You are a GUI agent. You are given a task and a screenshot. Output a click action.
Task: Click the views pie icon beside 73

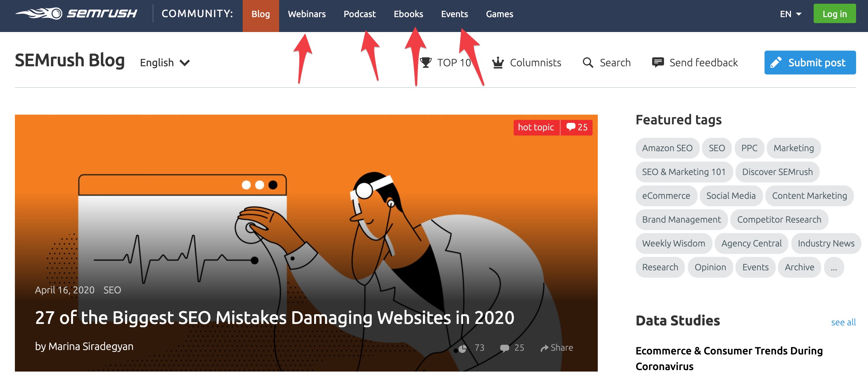point(462,348)
